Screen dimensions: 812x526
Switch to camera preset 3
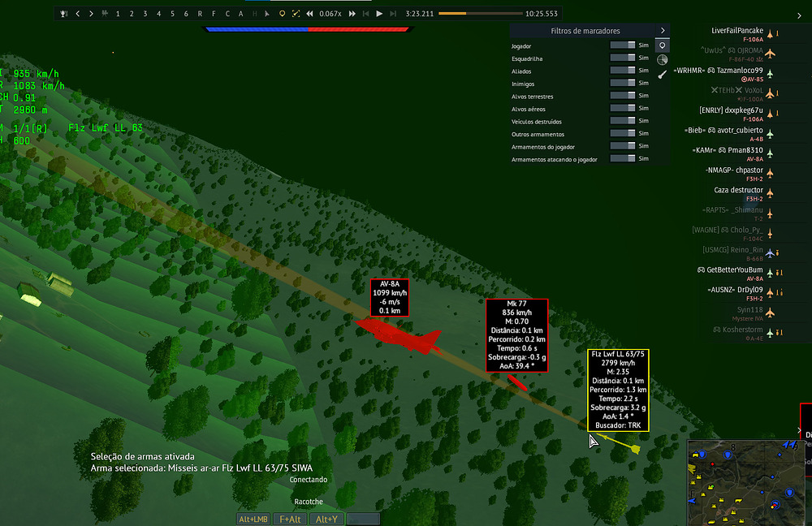pos(145,14)
